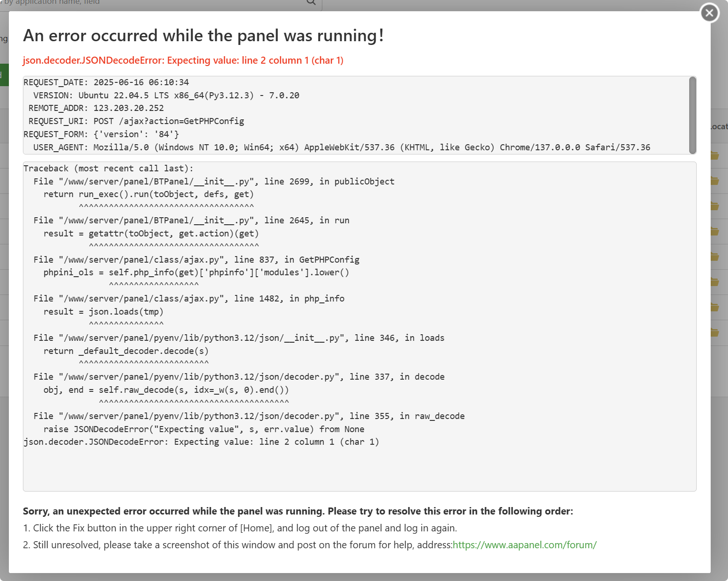Click the bold 'Sorry, an unexpected error' text
728x581 pixels.
coord(298,511)
